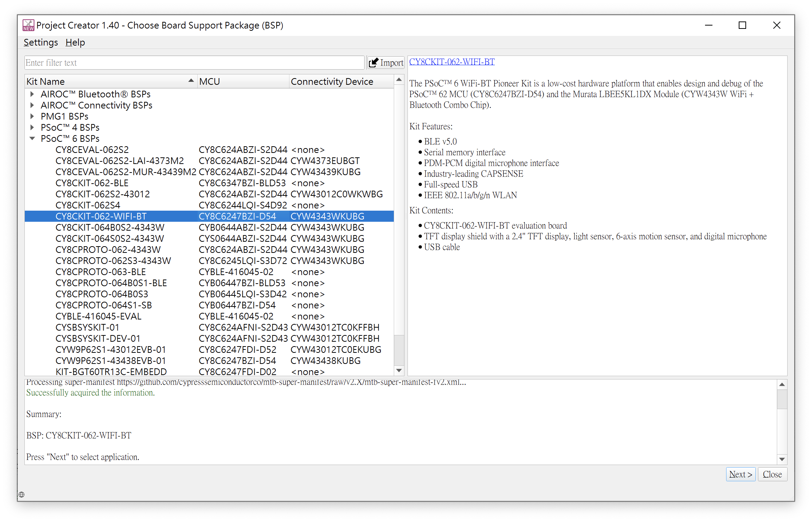Click the log panel scroll-up arrow

(782, 385)
